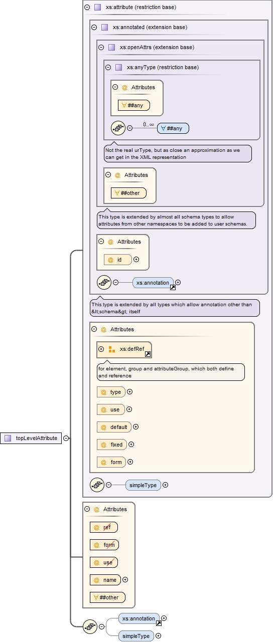Screen dimensions: 273x644
Task: Select the default attribute
Action: [114, 427]
